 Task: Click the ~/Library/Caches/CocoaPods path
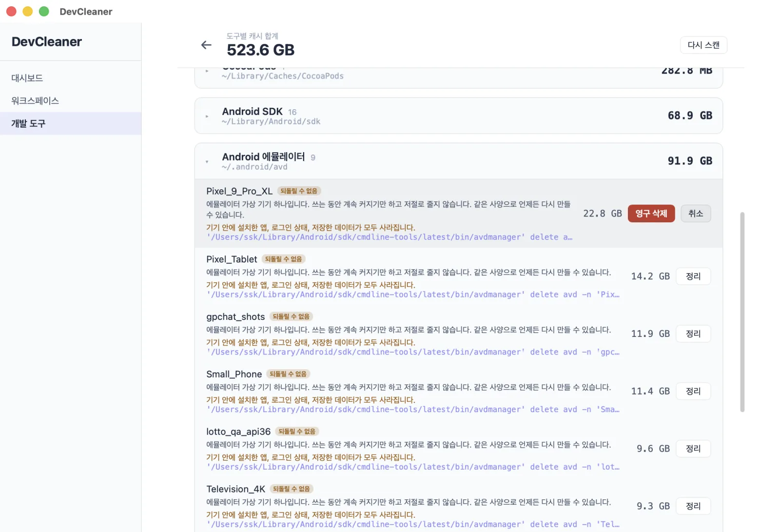283,77
